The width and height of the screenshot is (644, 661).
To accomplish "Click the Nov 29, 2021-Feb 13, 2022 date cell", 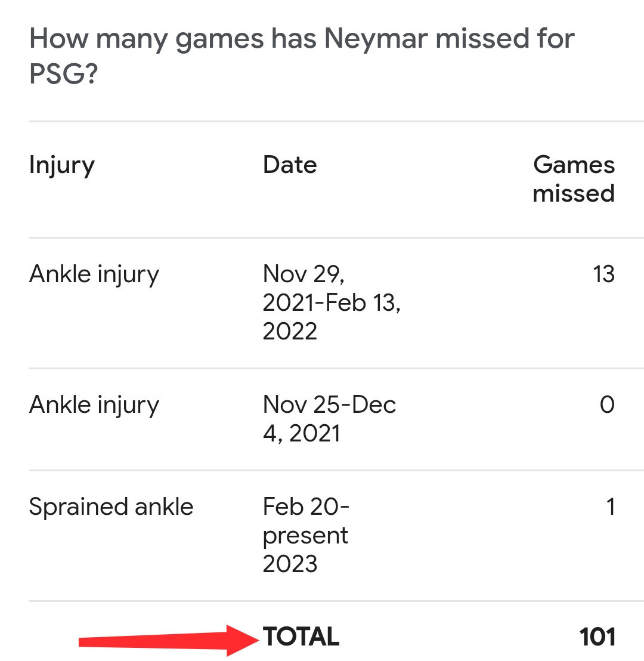I will click(x=332, y=302).
